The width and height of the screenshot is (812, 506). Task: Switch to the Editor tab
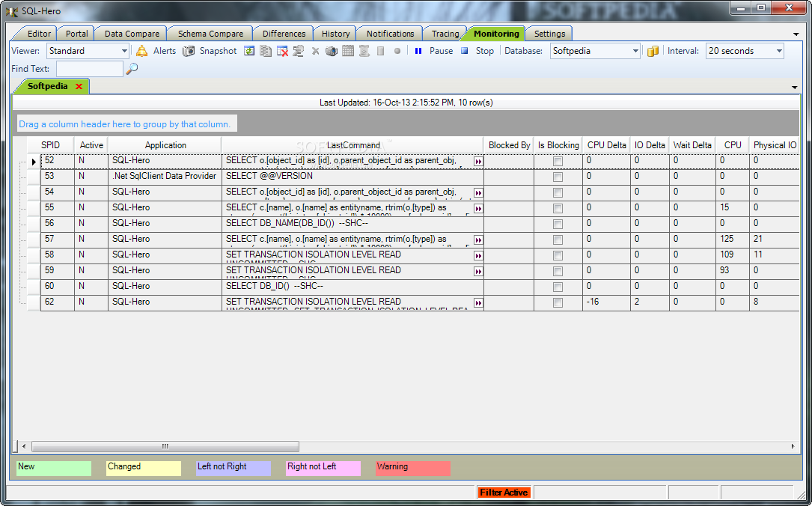39,34
